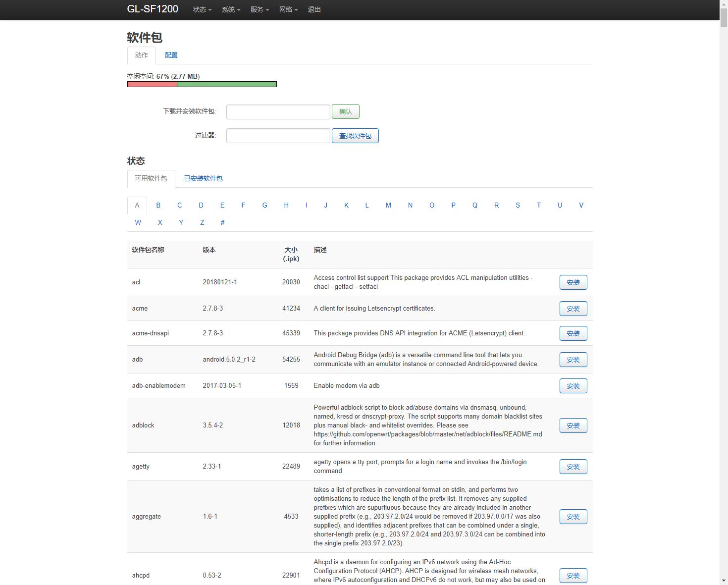This screenshot has width=728, height=585.
Task: Install the acme package
Action: point(573,309)
